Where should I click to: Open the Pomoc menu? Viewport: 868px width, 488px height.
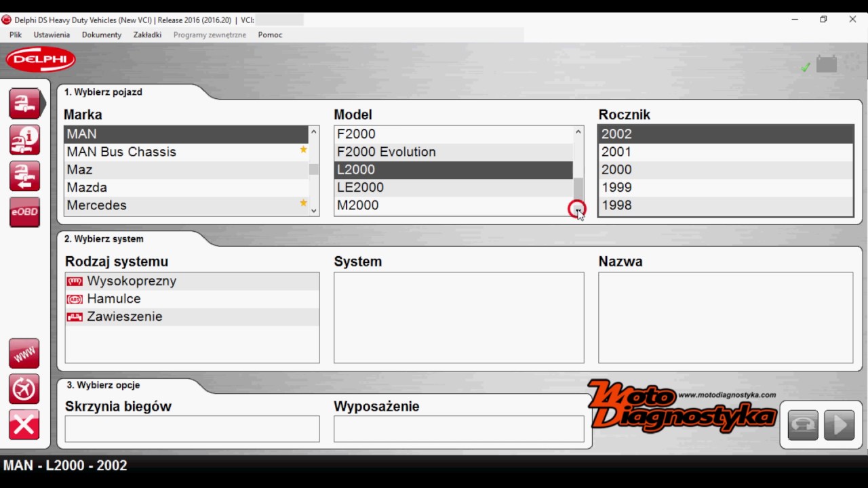click(x=270, y=35)
